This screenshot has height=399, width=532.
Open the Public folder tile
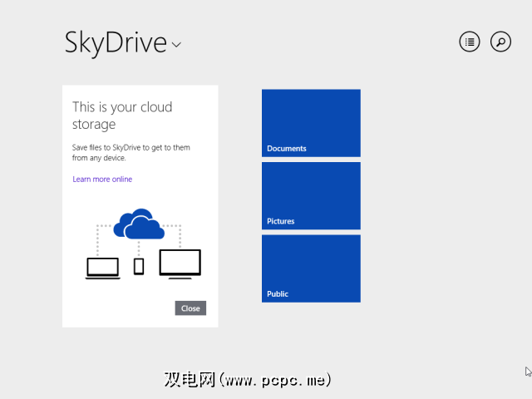click(x=311, y=268)
